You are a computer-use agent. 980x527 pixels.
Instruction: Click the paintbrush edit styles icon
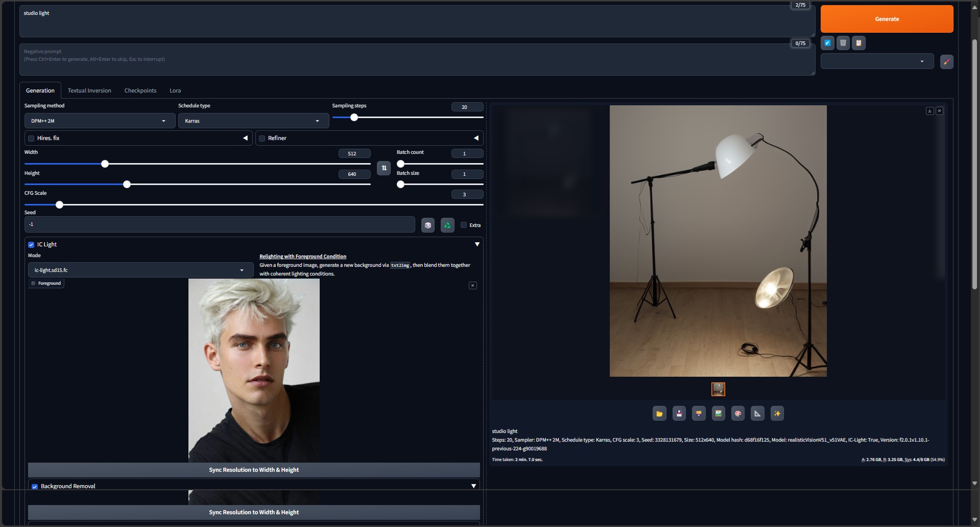click(946, 62)
